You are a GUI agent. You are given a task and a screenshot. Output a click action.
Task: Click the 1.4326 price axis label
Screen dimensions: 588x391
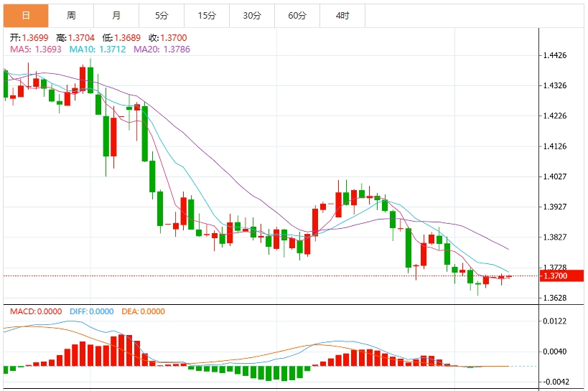coord(555,85)
